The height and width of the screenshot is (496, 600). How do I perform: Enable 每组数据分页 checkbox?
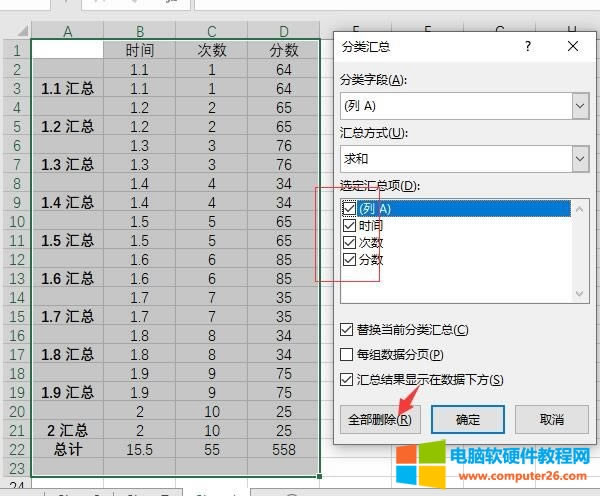(x=347, y=354)
